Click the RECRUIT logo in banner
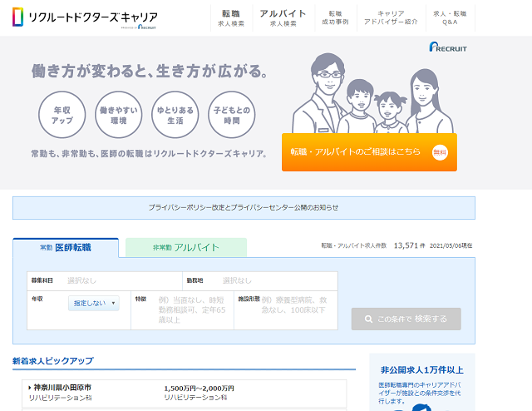 pyautogui.click(x=448, y=47)
